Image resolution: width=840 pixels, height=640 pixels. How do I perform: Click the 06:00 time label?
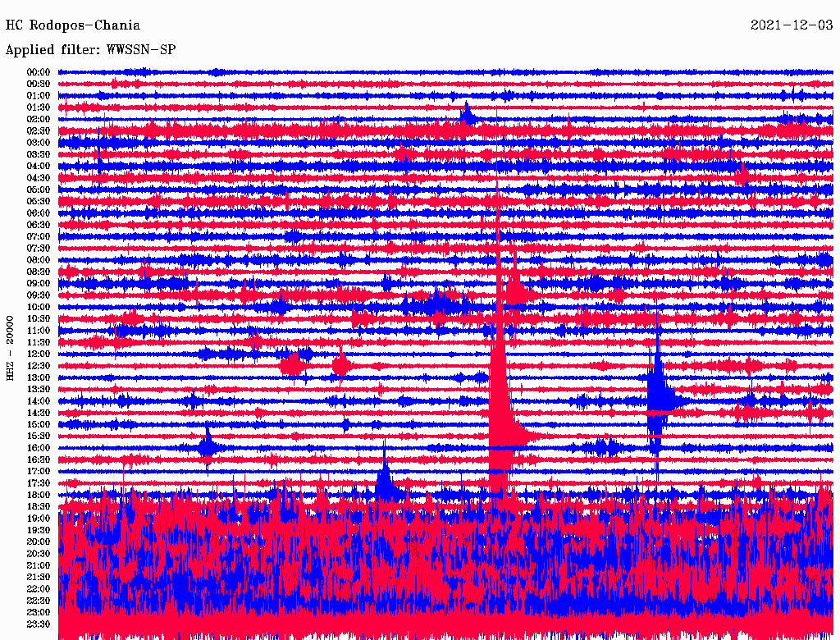click(39, 213)
